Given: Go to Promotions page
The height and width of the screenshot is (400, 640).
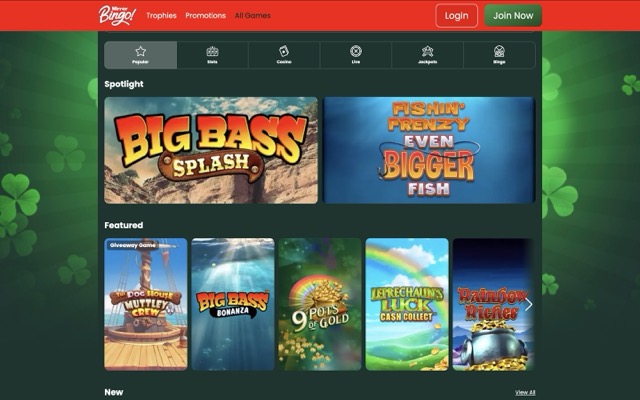Looking at the screenshot, I should click(205, 16).
